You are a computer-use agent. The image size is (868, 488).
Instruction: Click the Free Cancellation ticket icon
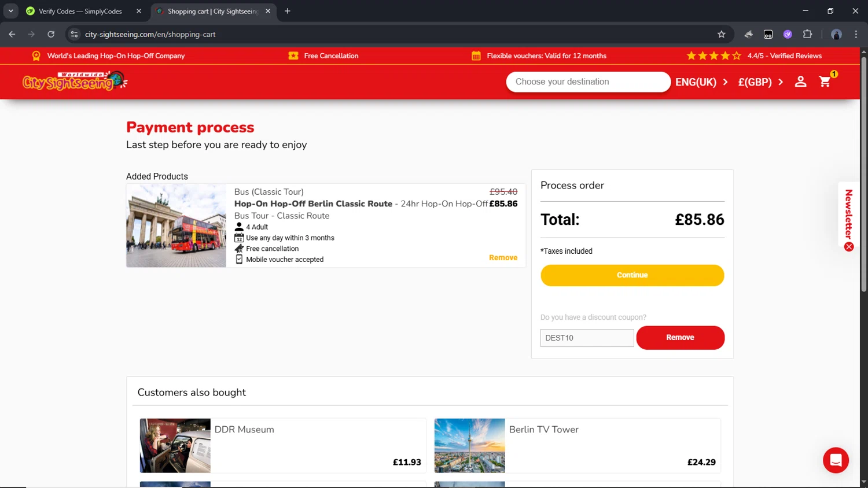point(293,56)
